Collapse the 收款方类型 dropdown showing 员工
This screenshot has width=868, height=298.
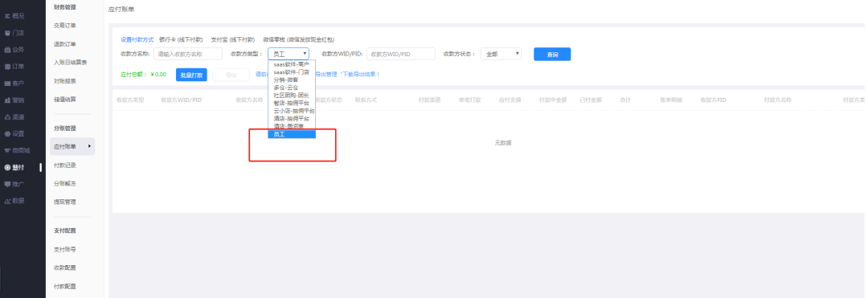(289, 54)
